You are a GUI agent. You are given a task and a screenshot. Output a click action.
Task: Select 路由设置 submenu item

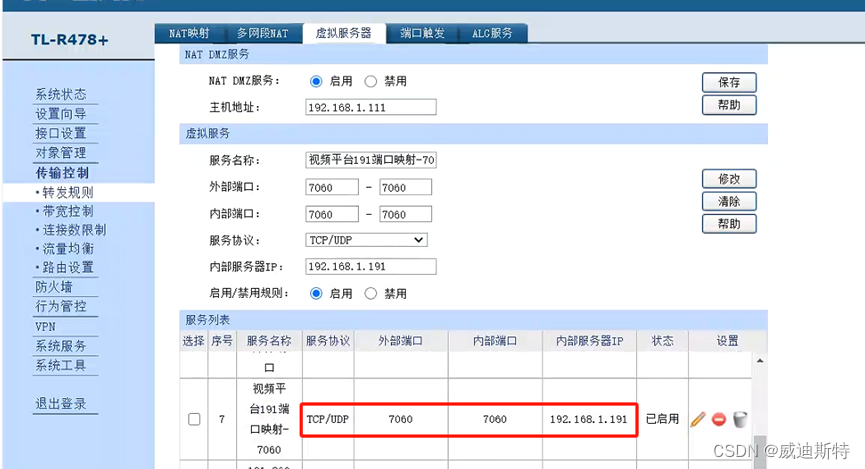[67, 268]
